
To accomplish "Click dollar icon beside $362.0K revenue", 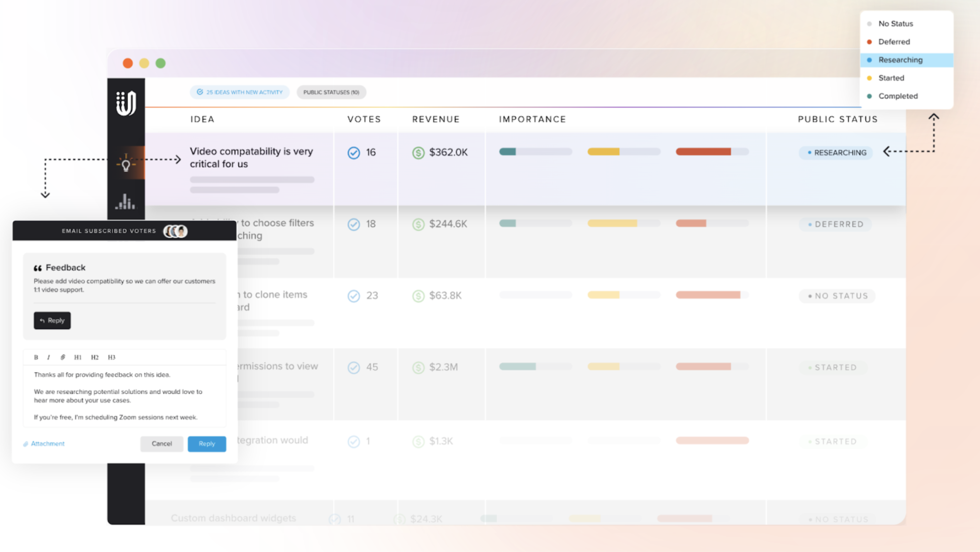I will click(x=418, y=153).
